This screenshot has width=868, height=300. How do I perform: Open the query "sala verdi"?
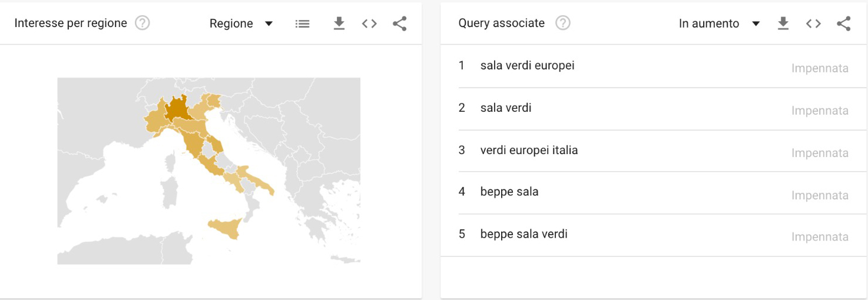506,108
